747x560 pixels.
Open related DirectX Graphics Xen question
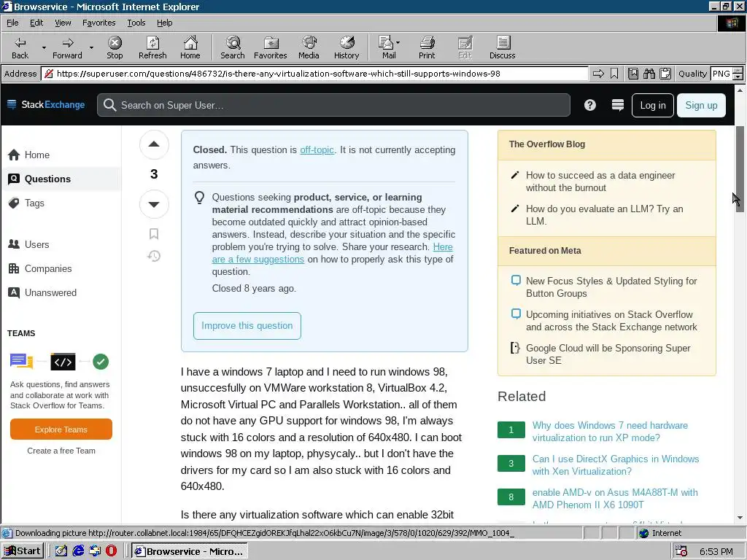pyautogui.click(x=616, y=464)
